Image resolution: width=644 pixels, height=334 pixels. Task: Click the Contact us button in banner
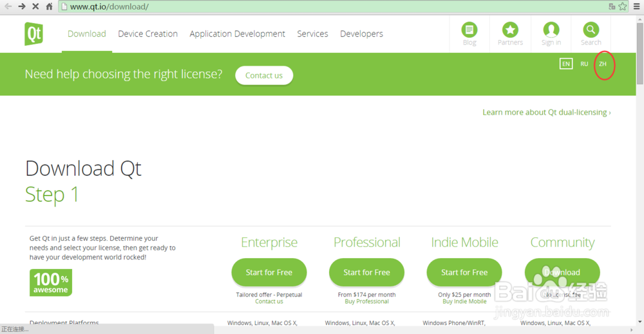click(x=264, y=75)
